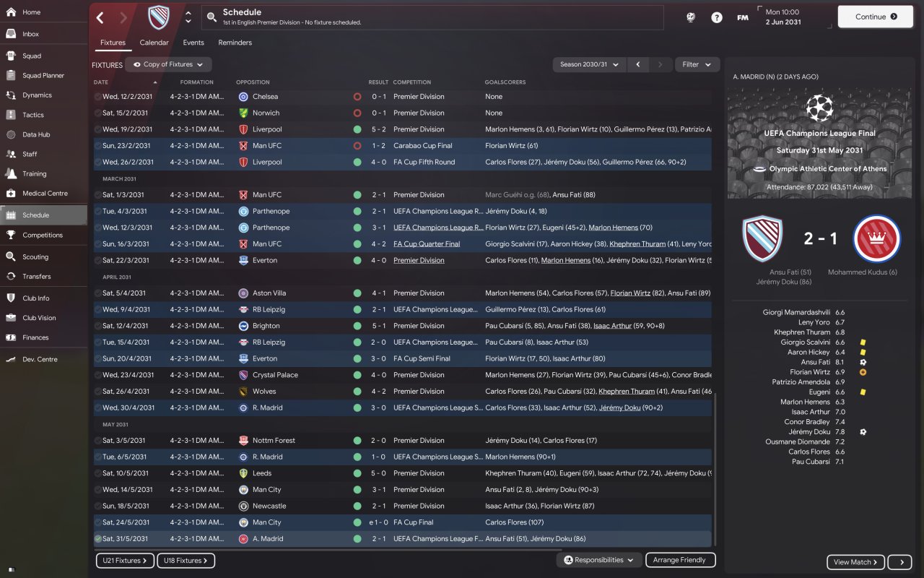Open the Squad Planner

click(x=43, y=75)
